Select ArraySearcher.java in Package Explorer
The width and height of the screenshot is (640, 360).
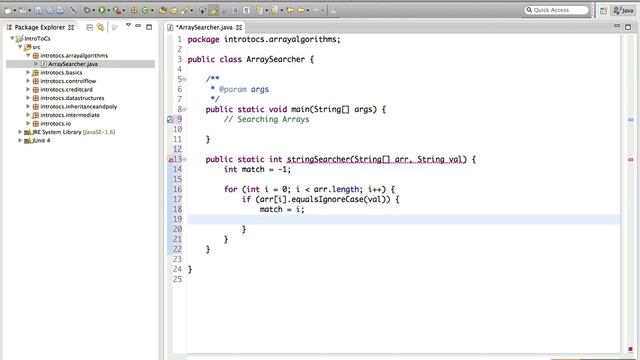click(x=73, y=64)
